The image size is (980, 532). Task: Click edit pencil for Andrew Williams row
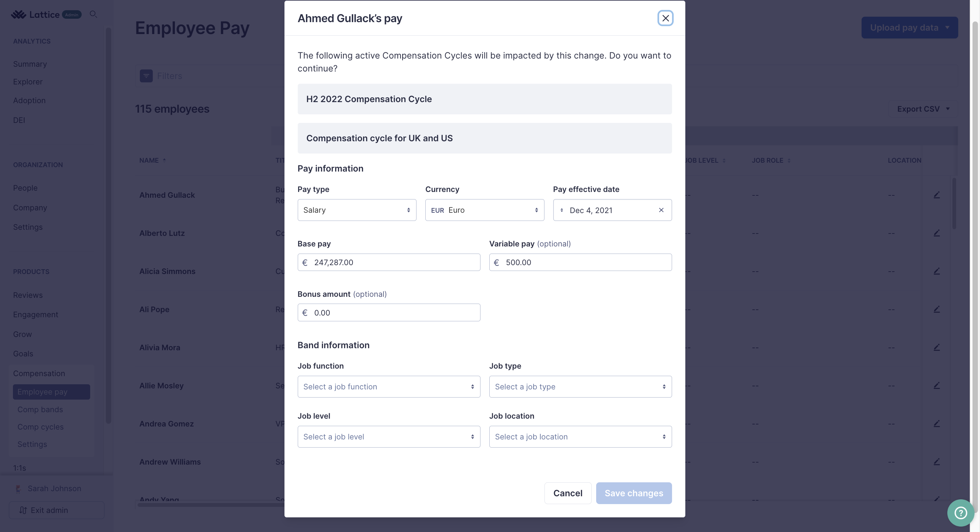(937, 461)
